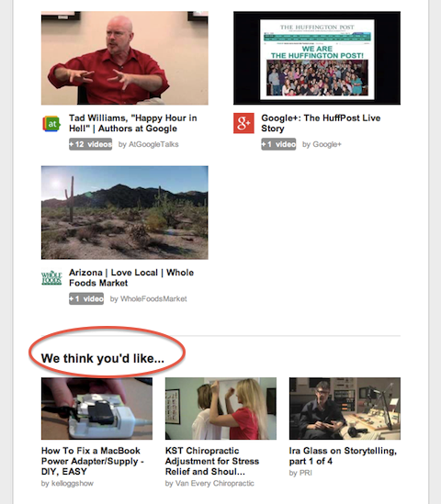The width and height of the screenshot is (441, 504).
Task: Open the Ira Glass video thumbnail
Action: pos(345,409)
